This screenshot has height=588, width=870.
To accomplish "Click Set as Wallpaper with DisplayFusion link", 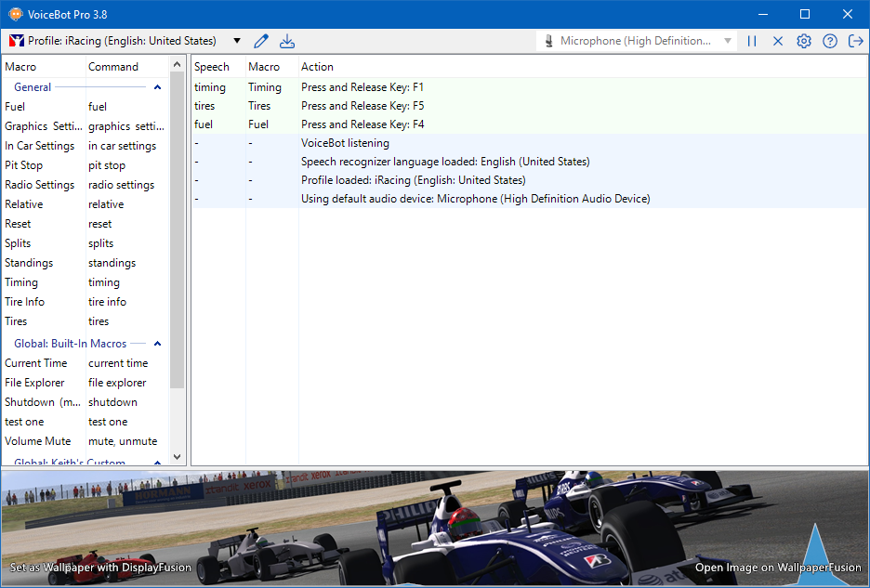I will click(100, 568).
